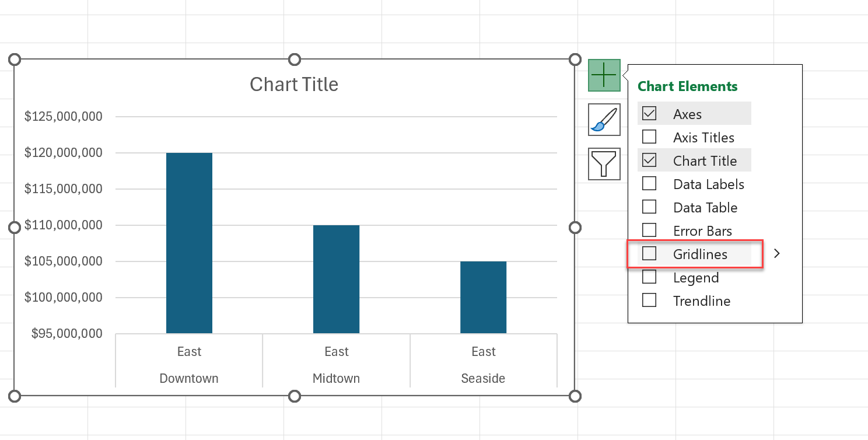Turn on Data Labels checkbox

point(649,184)
